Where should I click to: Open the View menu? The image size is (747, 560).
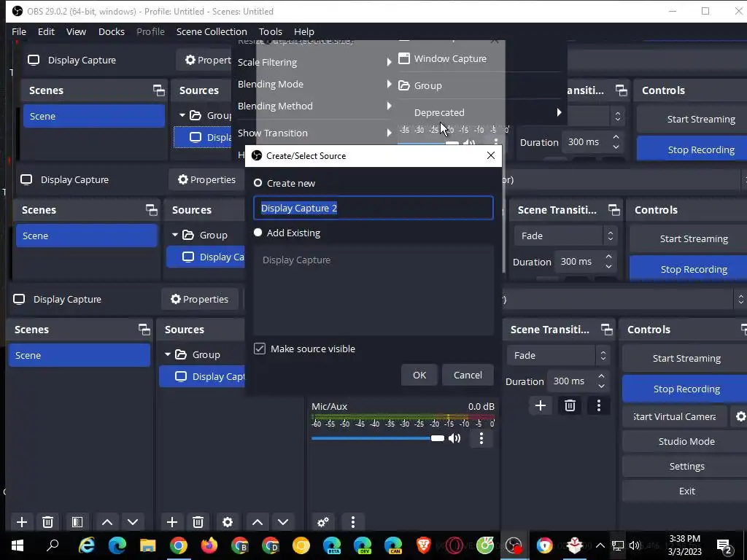76,31
